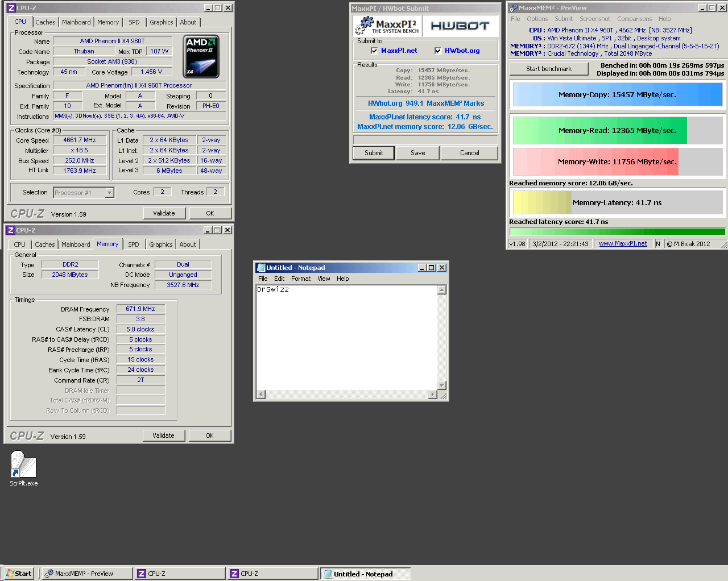
Task: Click Notepad horizontal scrollbar right arrow
Action: click(433, 395)
